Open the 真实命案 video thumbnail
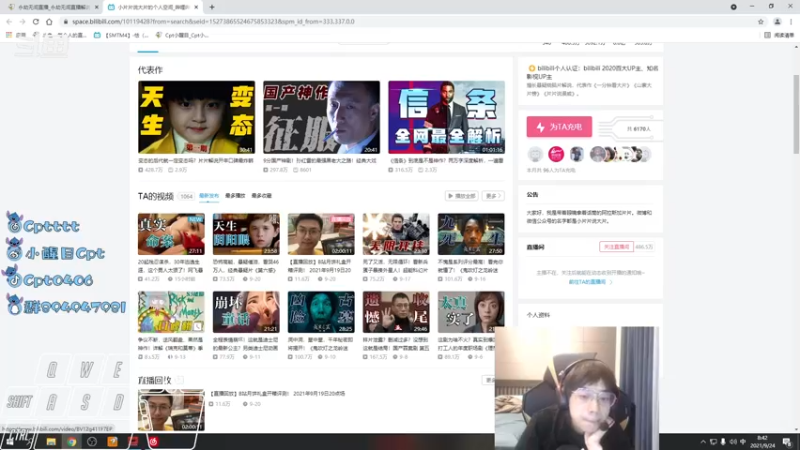800x450 pixels. [x=171, y=234]
